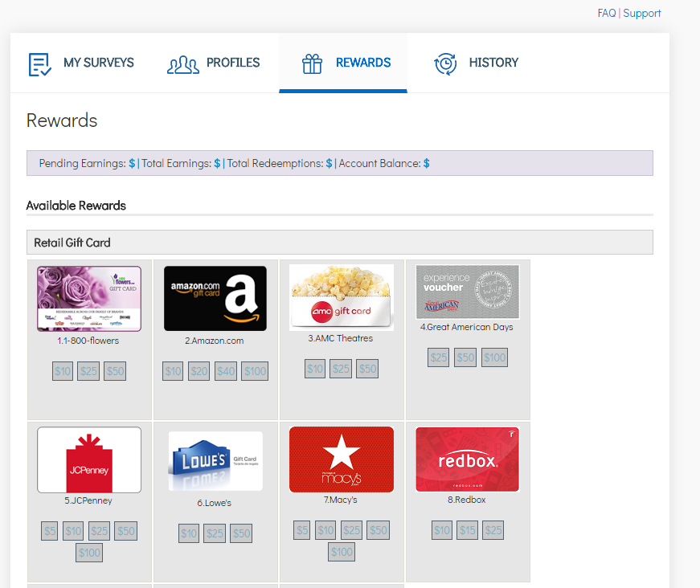Viewport: 700px width, 588px height.
Task: Select the $15 Redbox amount
Action: click(x=468, y=530)
